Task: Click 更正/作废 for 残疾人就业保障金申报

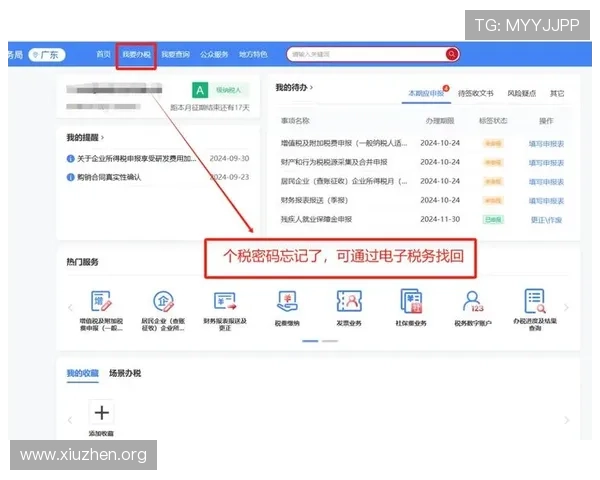Action: click(546, 220)
